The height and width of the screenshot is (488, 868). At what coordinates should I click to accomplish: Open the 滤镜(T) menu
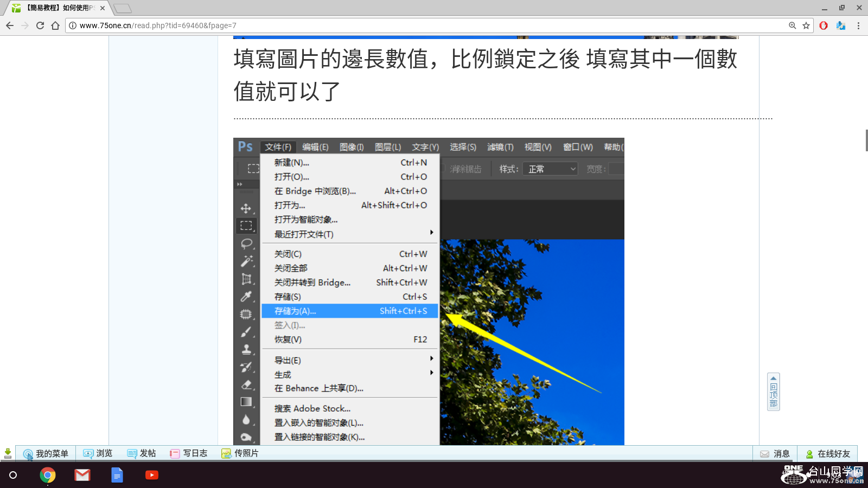click(500, 147)
